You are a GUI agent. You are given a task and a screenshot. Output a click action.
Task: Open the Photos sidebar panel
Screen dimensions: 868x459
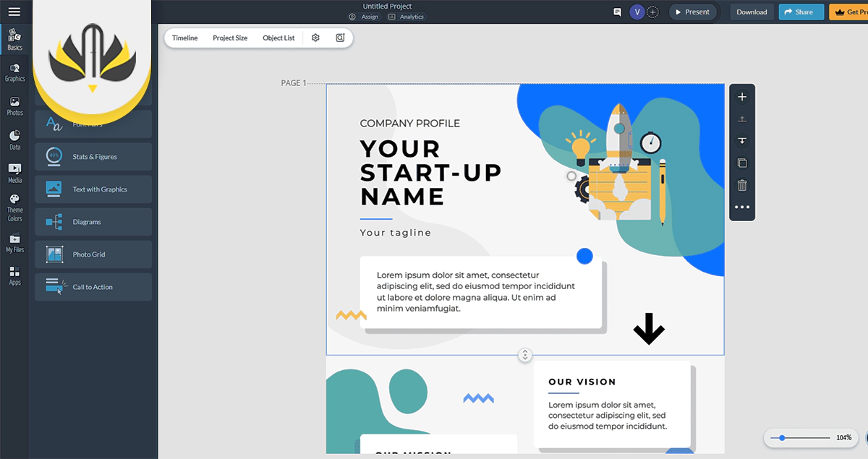(x=14, y=106)
